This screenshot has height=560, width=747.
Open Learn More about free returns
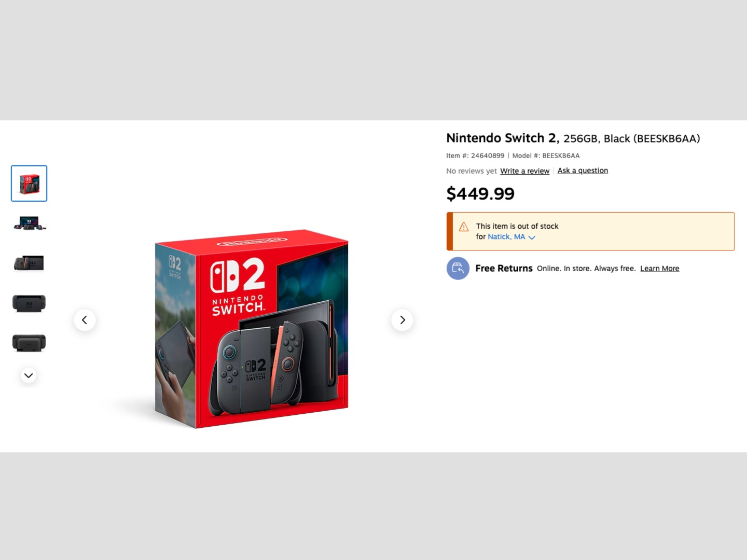click(659, 269)
